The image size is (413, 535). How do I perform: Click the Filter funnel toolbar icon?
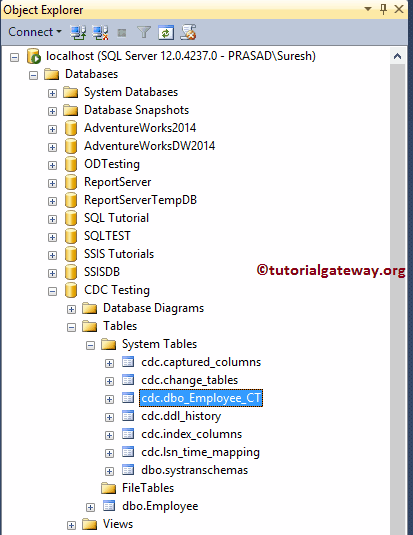144,32
